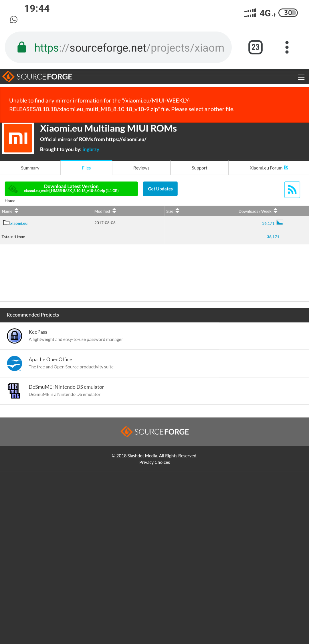Click the KeePass project icon
This screenshot has width=309, height=644.
(15, 336)
